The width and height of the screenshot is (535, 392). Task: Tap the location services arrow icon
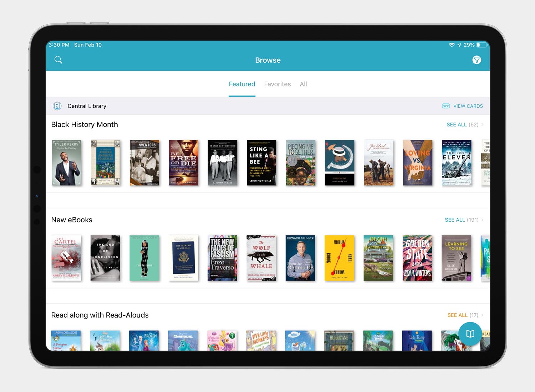[x=459, y=45]
